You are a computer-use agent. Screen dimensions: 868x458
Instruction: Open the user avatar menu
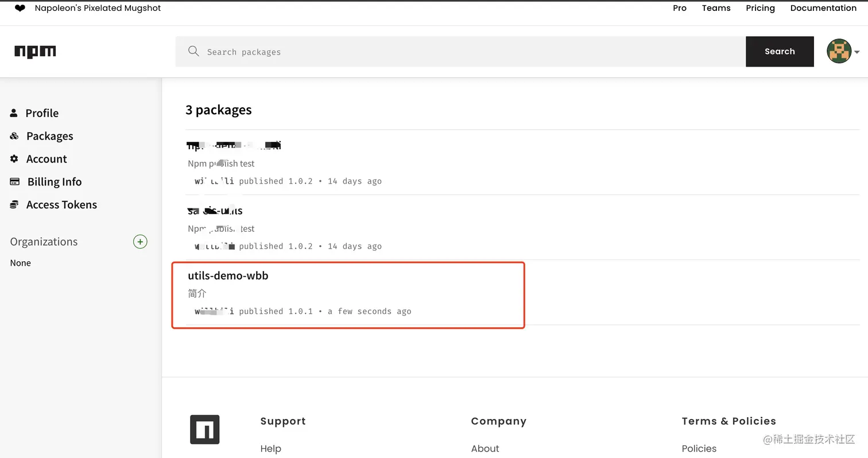pos(839,51)
